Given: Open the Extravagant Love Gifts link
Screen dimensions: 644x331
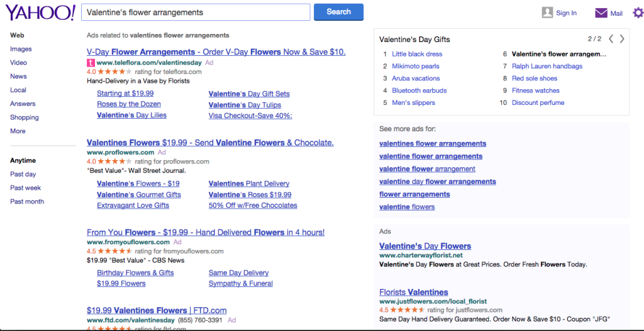Looking at the screenshot, I should point(133,205).
